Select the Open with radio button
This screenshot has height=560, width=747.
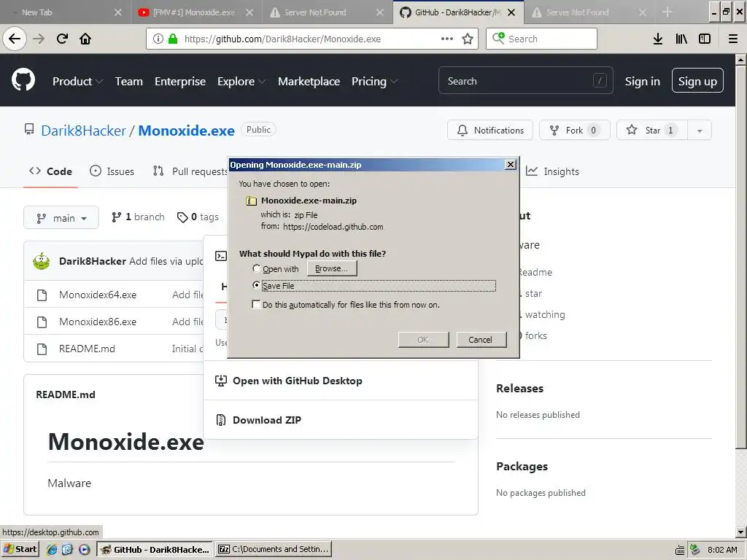(256, 268)
